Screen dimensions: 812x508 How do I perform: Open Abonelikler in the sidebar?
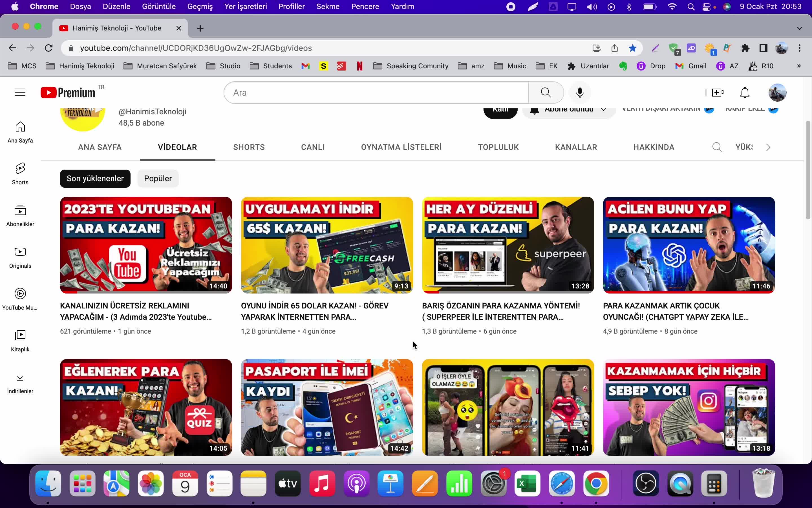click(x=20, y=216)
